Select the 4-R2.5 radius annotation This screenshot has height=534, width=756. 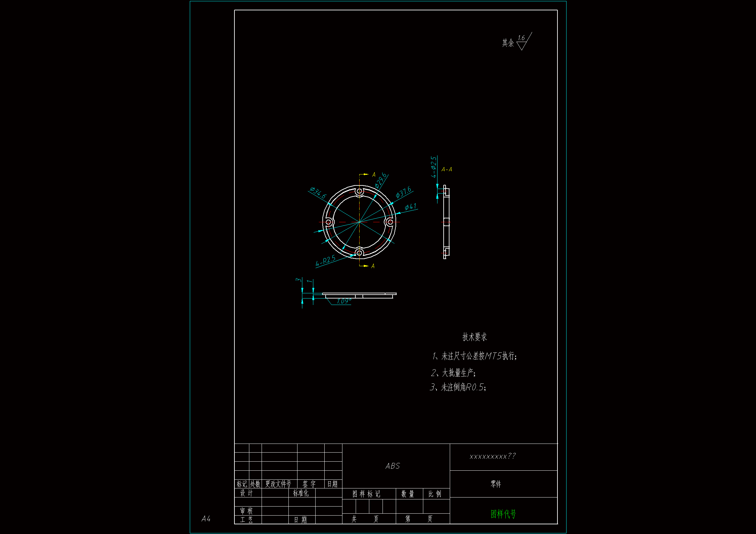(x=325, y=261)
